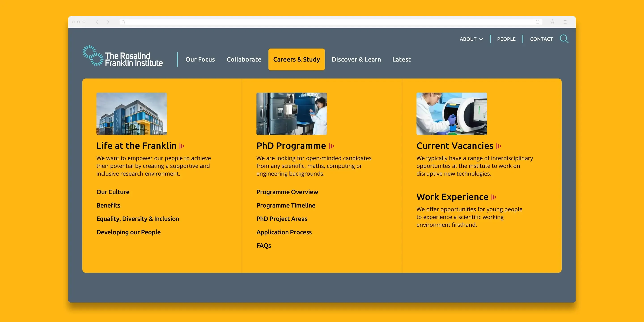Click the PEOPLE link in top bar
Viewport: 644px width, 322px height.
click(x=506, y=39)
